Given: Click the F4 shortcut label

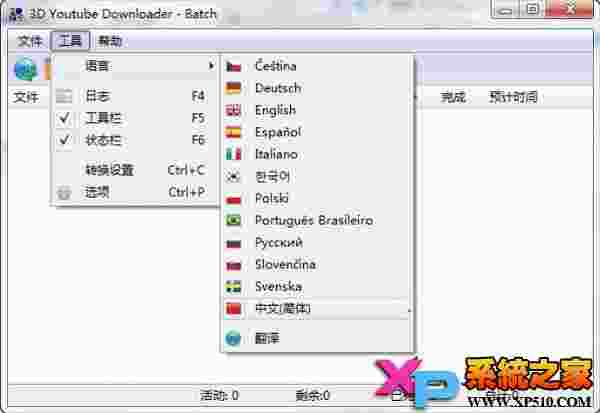Looking at the screenshot, I should [x=198, y=96].
